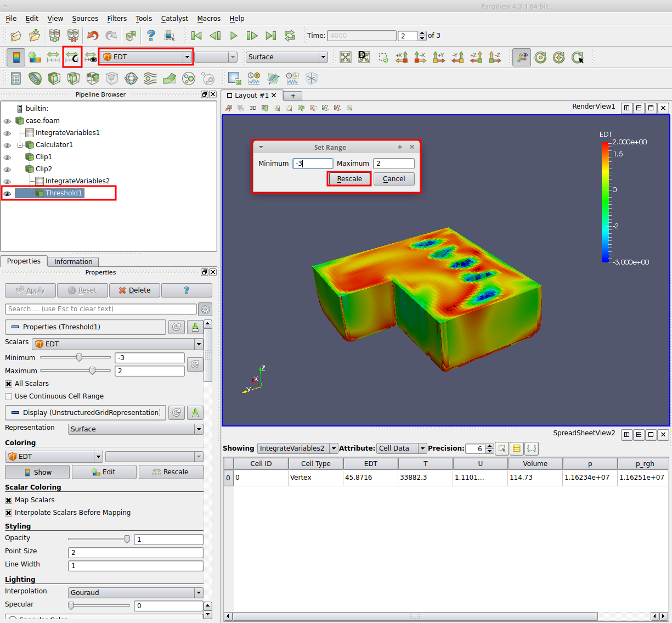Reset the camera view
Viewport: 672px width, 623px height.
point(345,57)
